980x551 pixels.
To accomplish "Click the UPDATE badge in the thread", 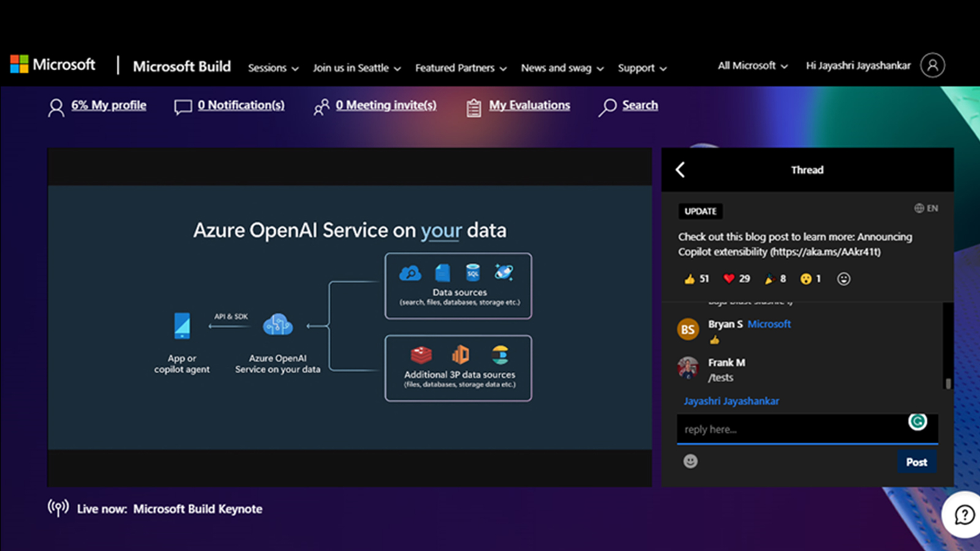I will pyautogui.click(x=700, y=211).
